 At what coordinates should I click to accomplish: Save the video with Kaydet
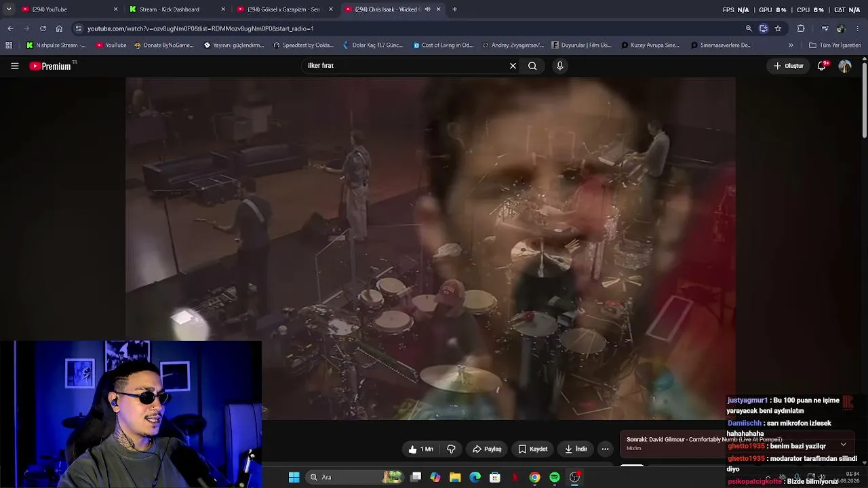click(532, 449)
